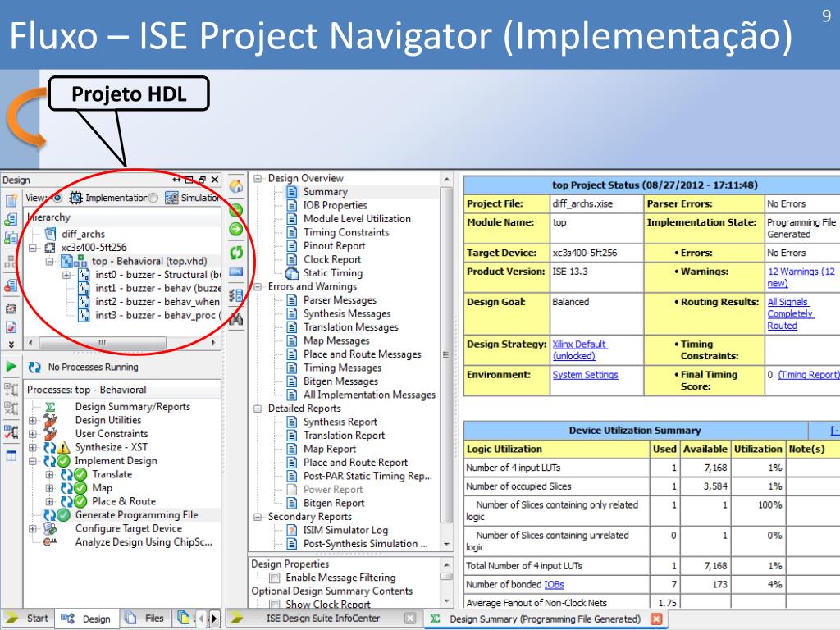The image size is (840, 630).
Task: Open the 12 Warnings link
Action: click(x=801, y=277)
